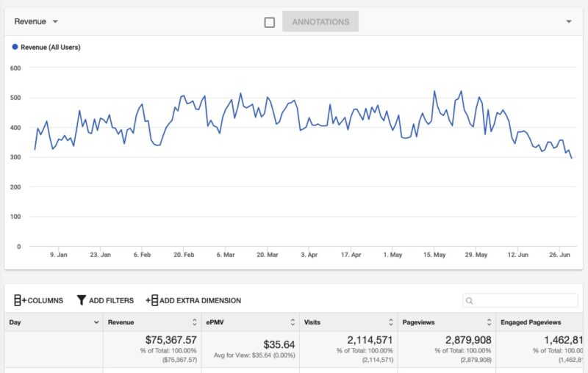Image resolution: width=588 pixels, height=373 pixels.
Task: Sort by Revenue using its sort arrows
Action: pyautogui.click(x=194, y=322)
